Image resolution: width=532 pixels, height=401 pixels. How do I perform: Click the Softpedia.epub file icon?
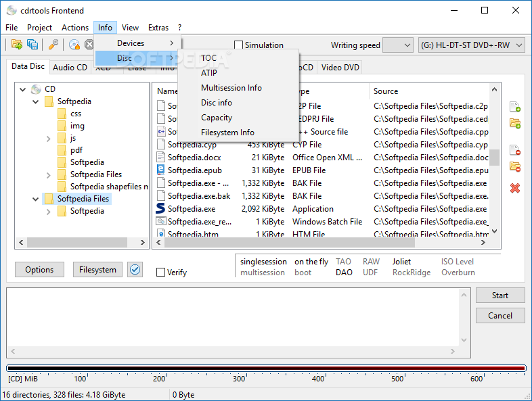click(160, 170)
